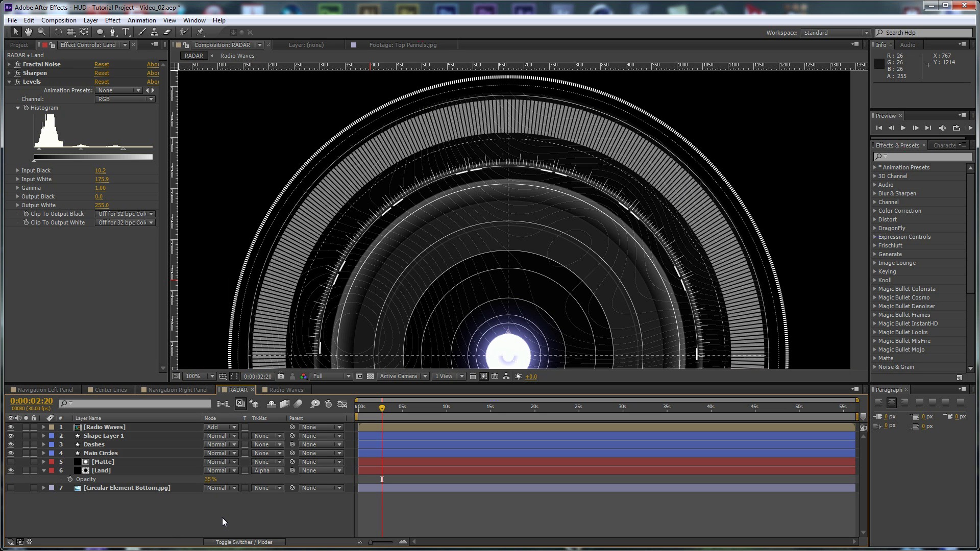
Task: Click the Input White value 175.9
Action: (102, 179)
